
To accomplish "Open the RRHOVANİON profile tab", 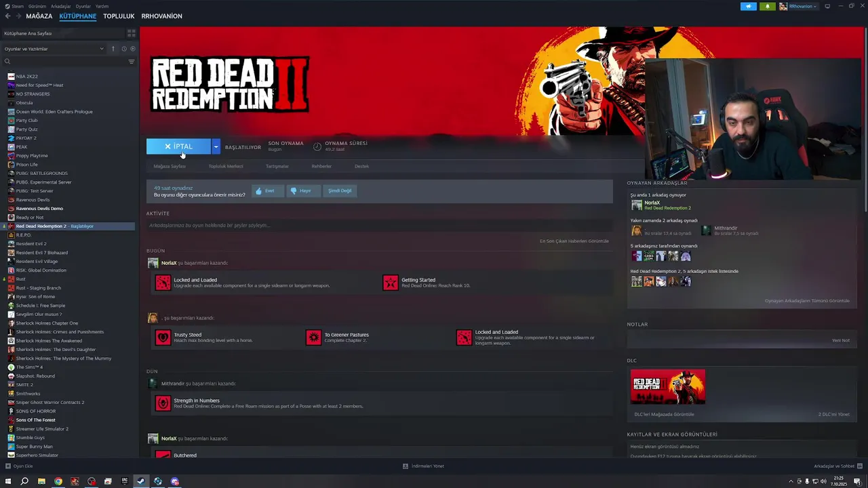I will 161,16.
